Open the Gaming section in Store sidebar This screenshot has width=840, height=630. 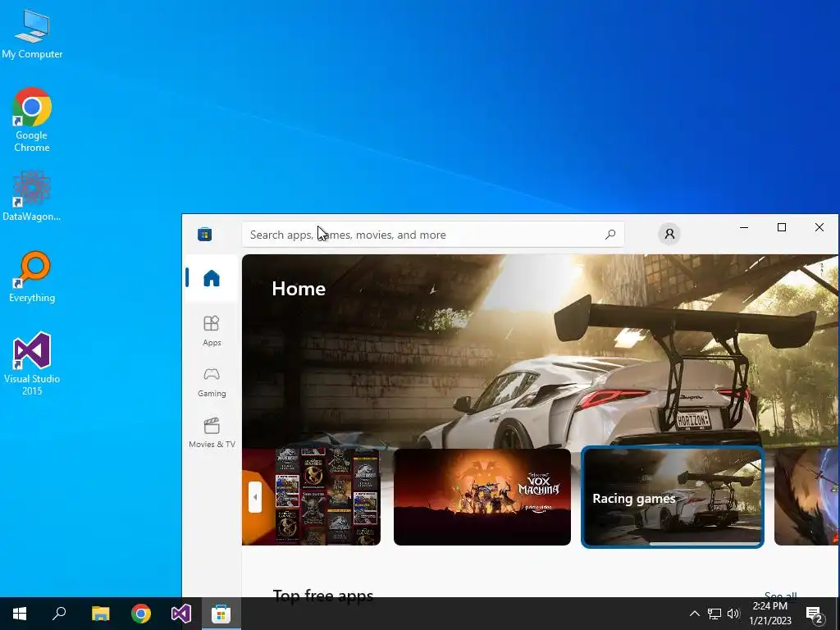pos(212,381)
